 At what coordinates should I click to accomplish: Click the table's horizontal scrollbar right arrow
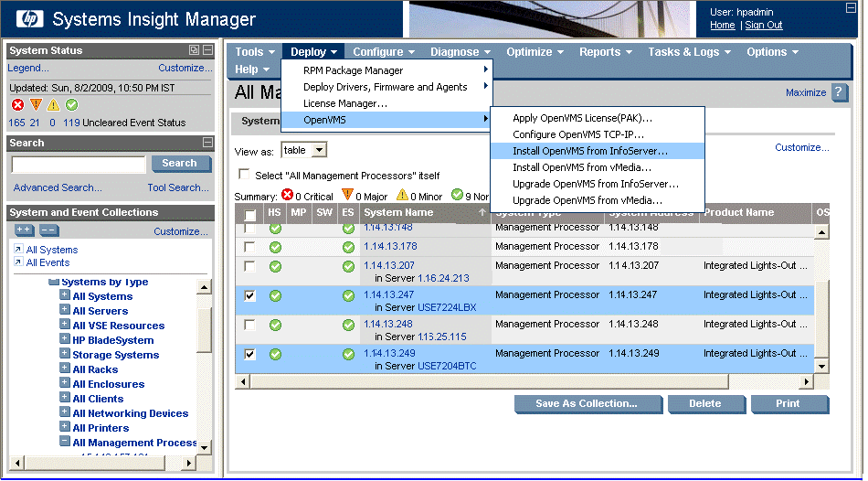[807, 381]
